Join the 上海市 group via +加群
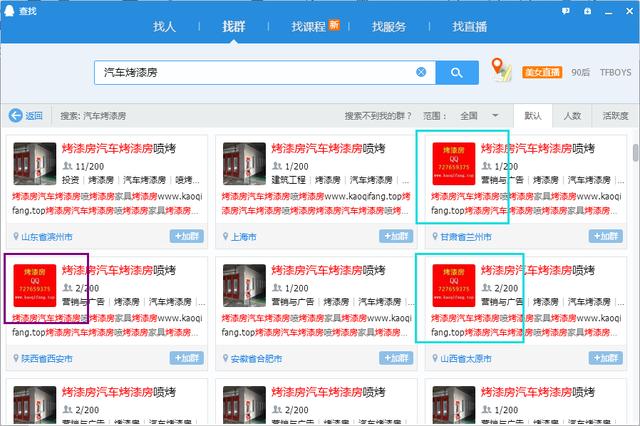 (x=396, y=236)
